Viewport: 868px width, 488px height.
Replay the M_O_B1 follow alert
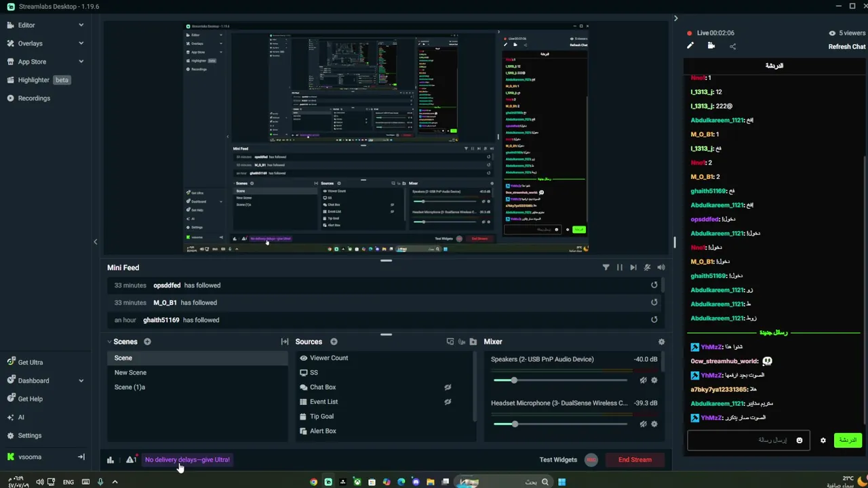(x=654, y=302)
